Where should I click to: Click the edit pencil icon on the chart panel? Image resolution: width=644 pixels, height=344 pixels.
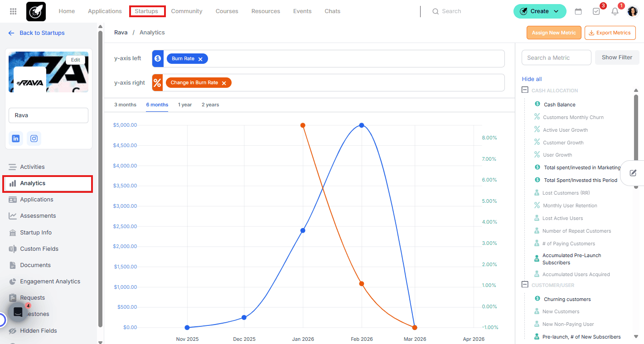click(x=633, y=172)
